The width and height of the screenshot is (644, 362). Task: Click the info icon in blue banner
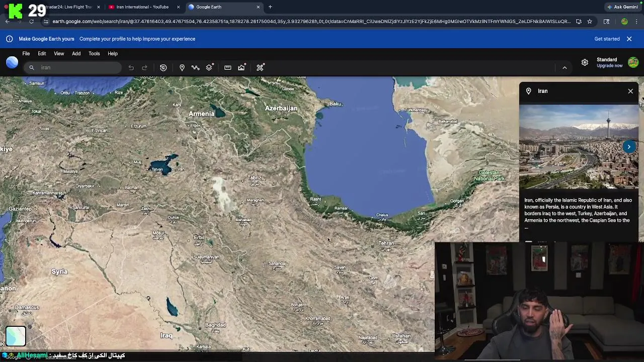[9, 39]
